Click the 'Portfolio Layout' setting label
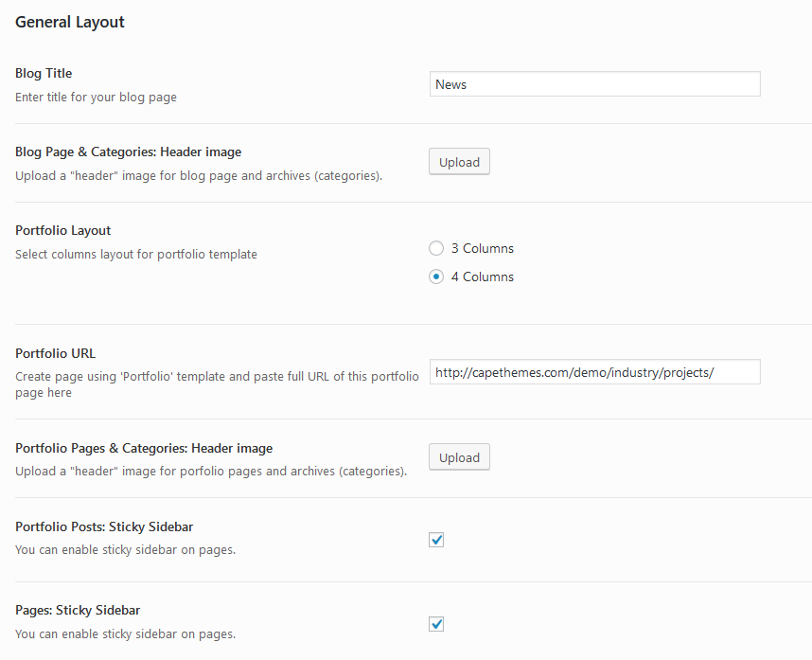812x660 pixels. (x=63, y=230)
